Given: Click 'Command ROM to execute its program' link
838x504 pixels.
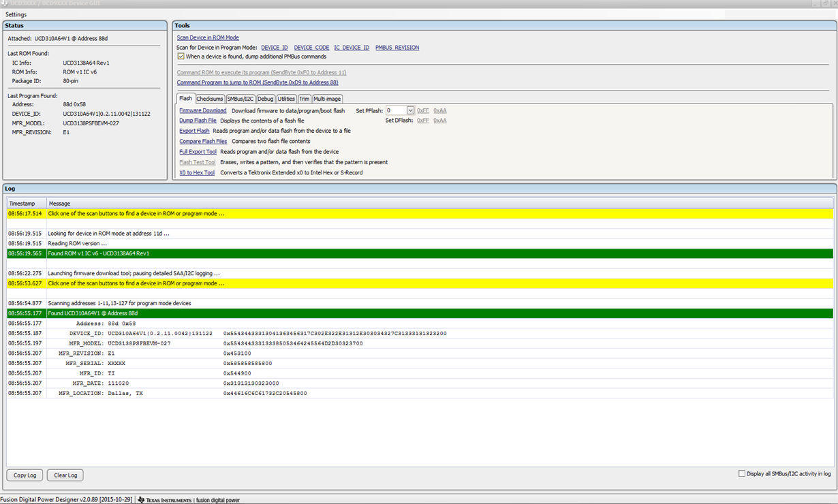Looking at the screenshot, I should point(262,72).
